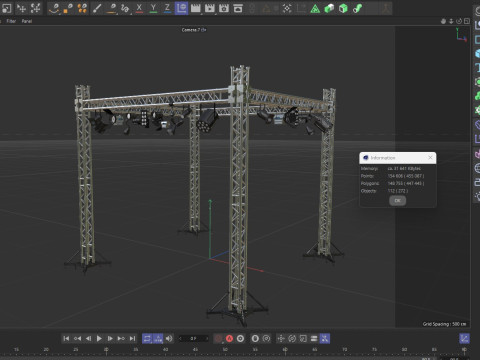480x360 pixels.
Task: Click frame 60 marker on the timeline ruler
Action: [285, 350]
